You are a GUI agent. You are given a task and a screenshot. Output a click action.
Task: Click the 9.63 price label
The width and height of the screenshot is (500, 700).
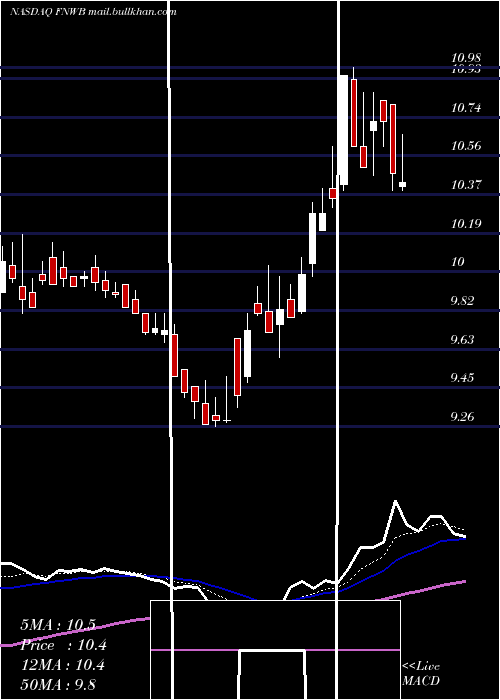coord(462,340)
